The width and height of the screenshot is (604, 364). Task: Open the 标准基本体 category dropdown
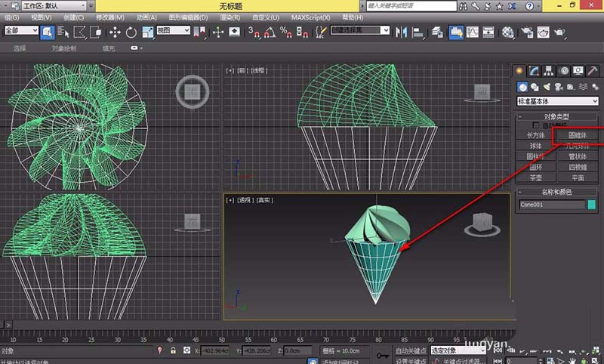[x=557, y=101]
